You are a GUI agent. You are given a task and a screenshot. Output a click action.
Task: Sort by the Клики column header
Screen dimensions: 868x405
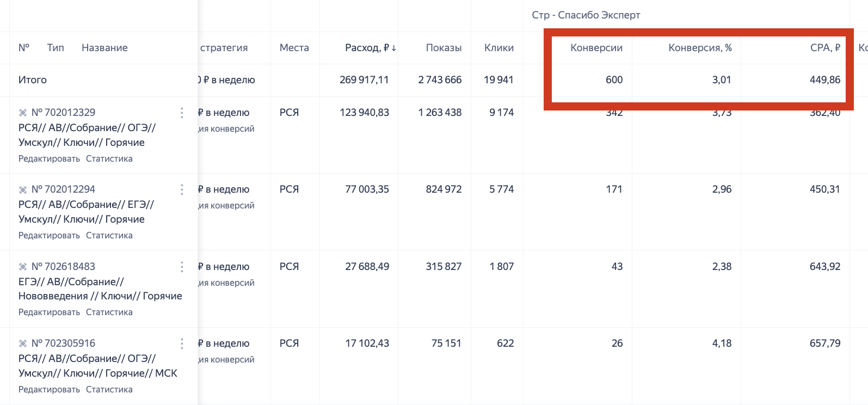[x=498, y=48]
